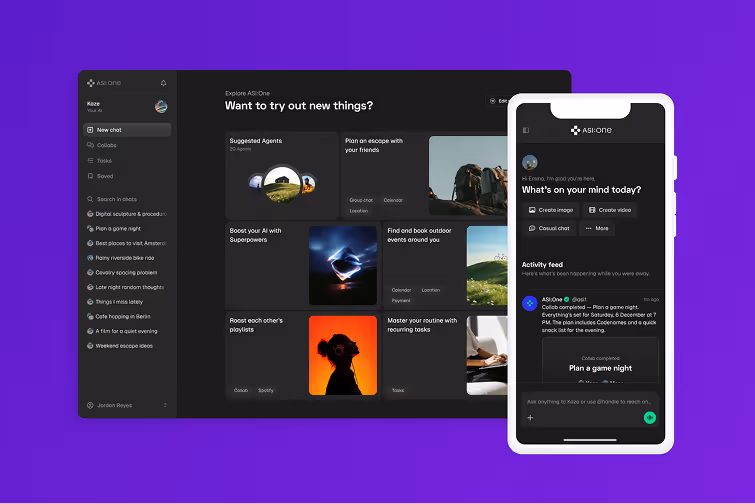Screen dimensions: 755x504
Task: Click the center circular agent thumbnail
Action: point(282,184)
